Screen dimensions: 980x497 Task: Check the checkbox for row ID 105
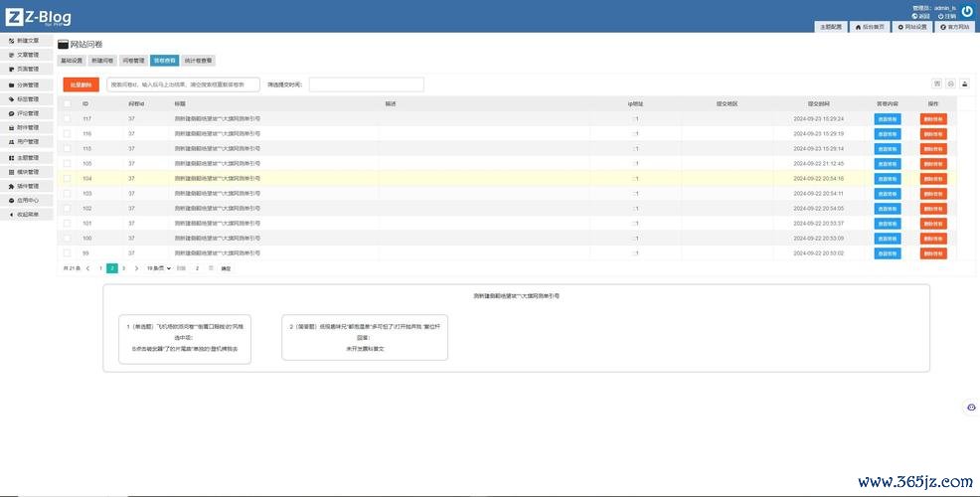point(67,164)
